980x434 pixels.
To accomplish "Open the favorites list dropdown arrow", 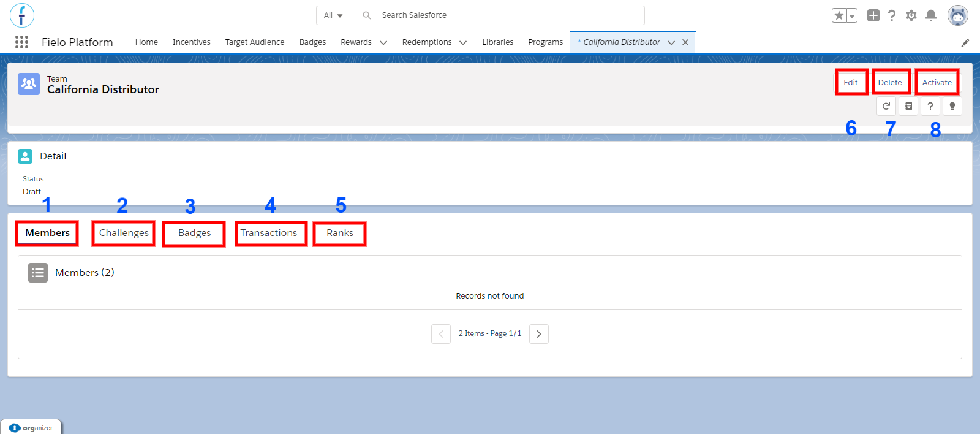I will 852,15.
